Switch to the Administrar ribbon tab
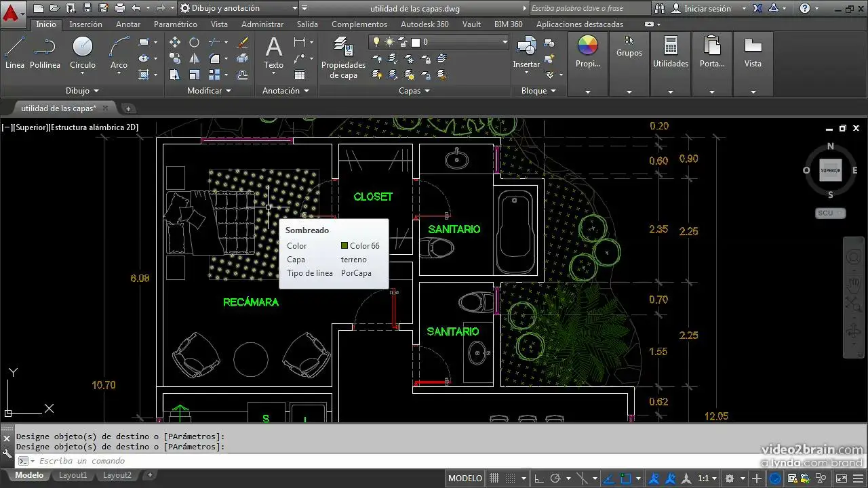Image resolution: width=868 pixels, height=488 pixels. point(262,24)
